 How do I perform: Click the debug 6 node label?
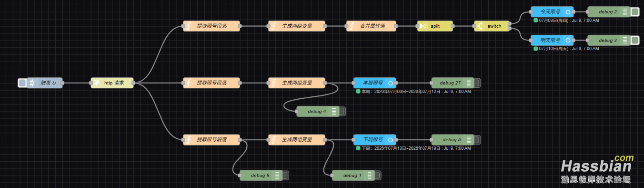[x=260, y=176]
